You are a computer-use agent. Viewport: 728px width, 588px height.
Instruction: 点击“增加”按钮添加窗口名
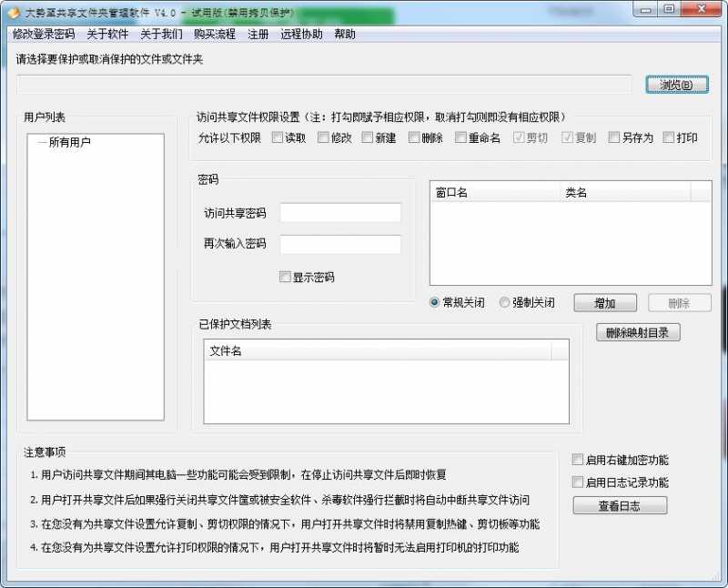(x=604, y=302)
